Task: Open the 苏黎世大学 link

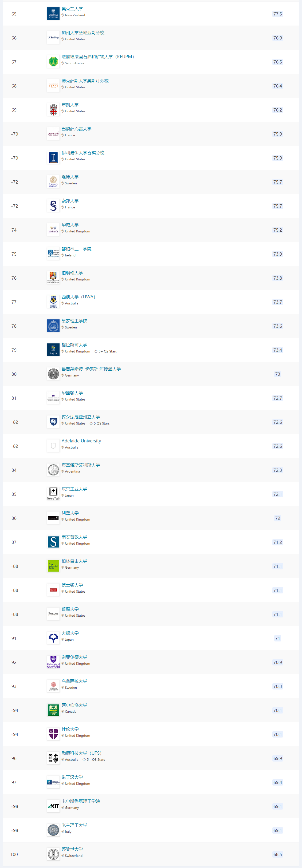Action: point(72,849)
